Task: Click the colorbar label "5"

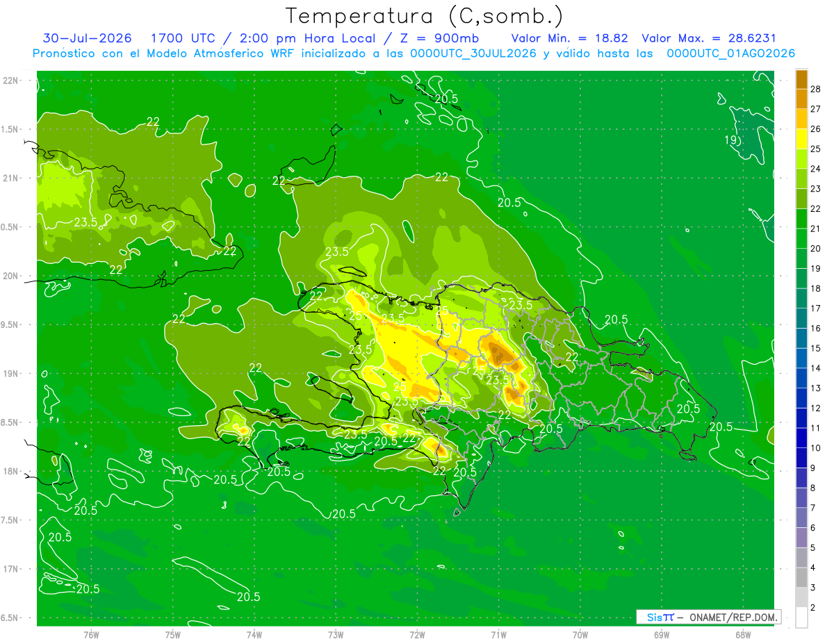Action: pyautogui.click(x=812, y=547)
